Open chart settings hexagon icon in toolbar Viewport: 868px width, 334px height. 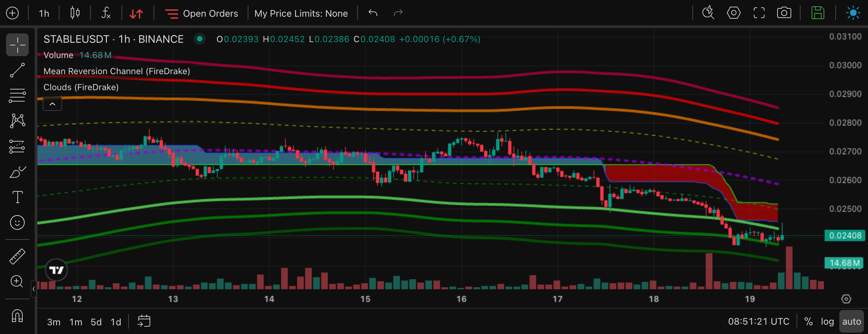tap(733, 13)
